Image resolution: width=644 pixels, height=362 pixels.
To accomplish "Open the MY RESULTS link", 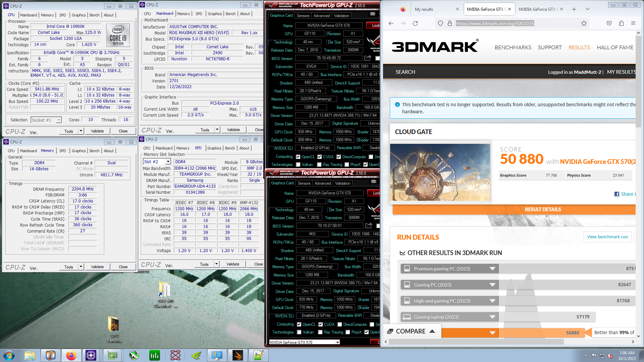I will (x=621, y=72).
